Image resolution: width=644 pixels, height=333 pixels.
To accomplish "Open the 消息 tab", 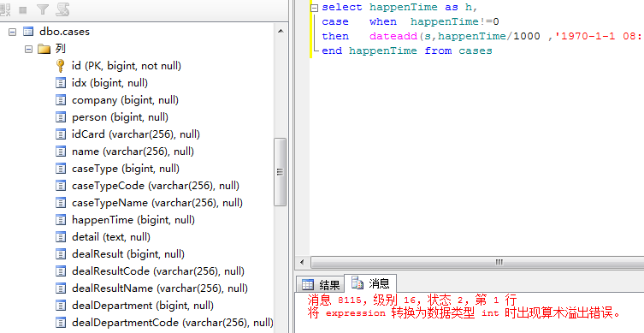I will coord(370,283).
